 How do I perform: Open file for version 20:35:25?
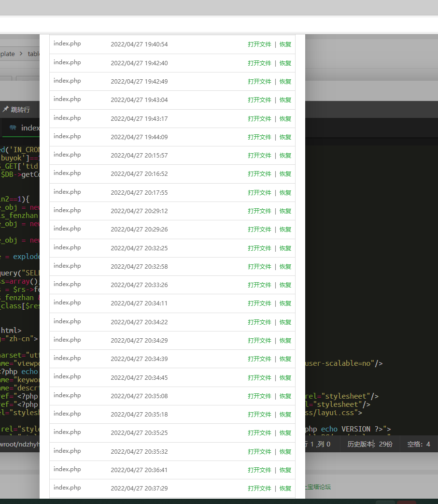[x=259, y=433]
